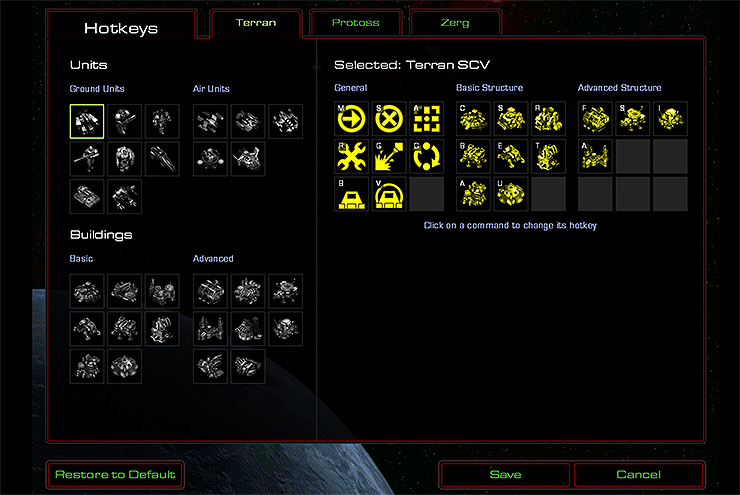Change Science Facility hotkey I

coord(671,118)
